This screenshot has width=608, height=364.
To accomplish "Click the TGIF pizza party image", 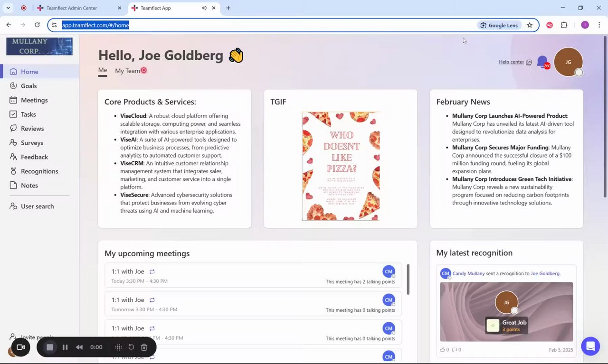I will click(341, 166).
